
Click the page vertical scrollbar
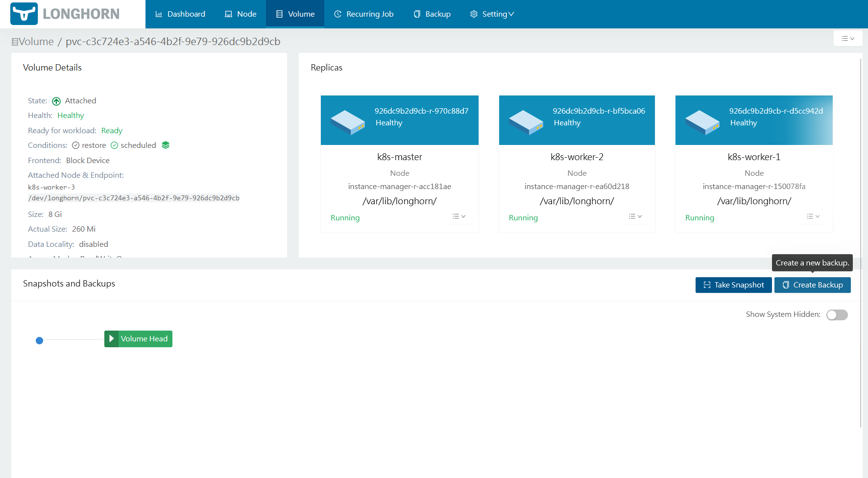click(x=861, y=242)
